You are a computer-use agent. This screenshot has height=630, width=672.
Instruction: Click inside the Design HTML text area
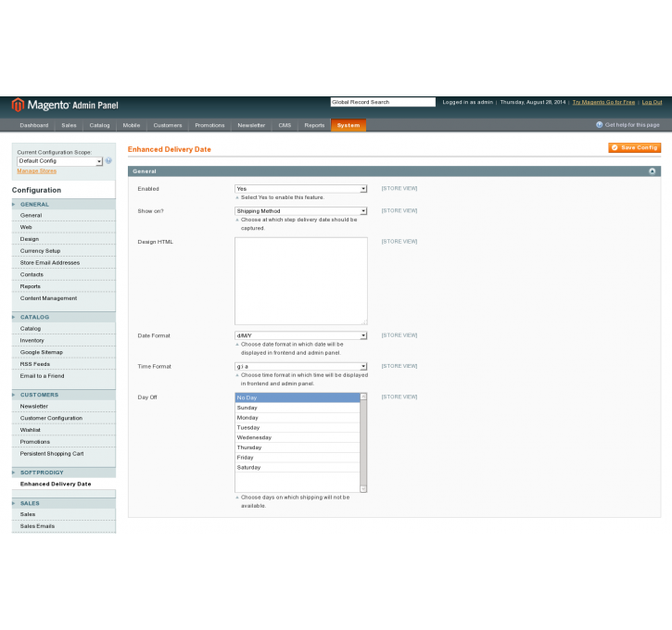pos(300,281)
